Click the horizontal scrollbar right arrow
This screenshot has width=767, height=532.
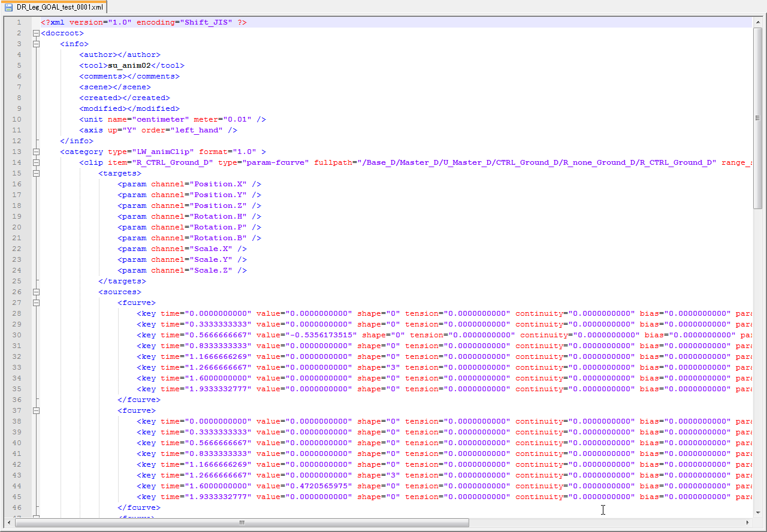point(747,522)
